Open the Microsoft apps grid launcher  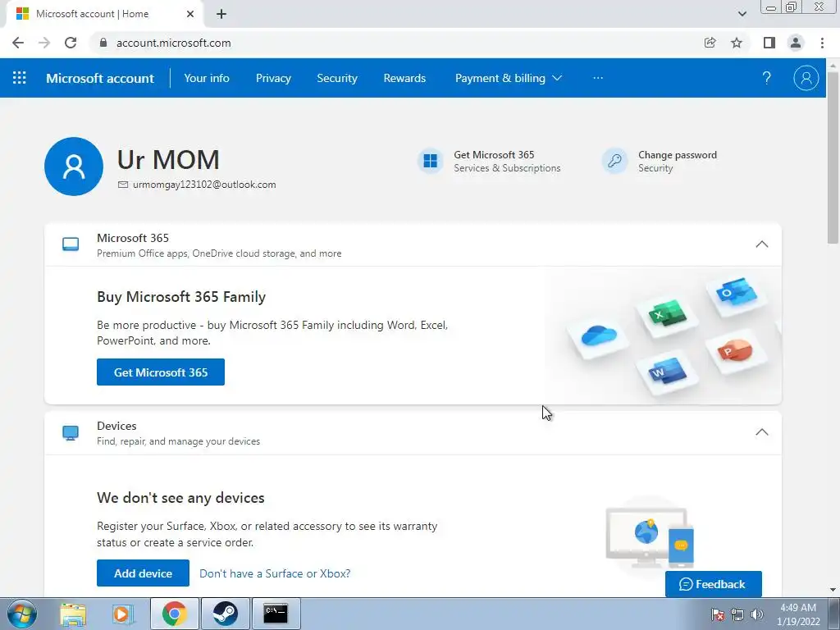(20, 78)
